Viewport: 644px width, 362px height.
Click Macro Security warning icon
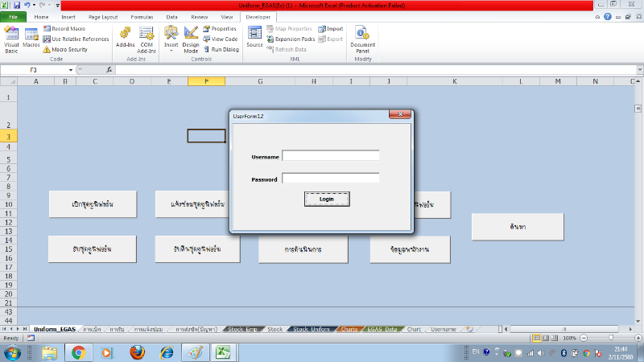(46, 50)
